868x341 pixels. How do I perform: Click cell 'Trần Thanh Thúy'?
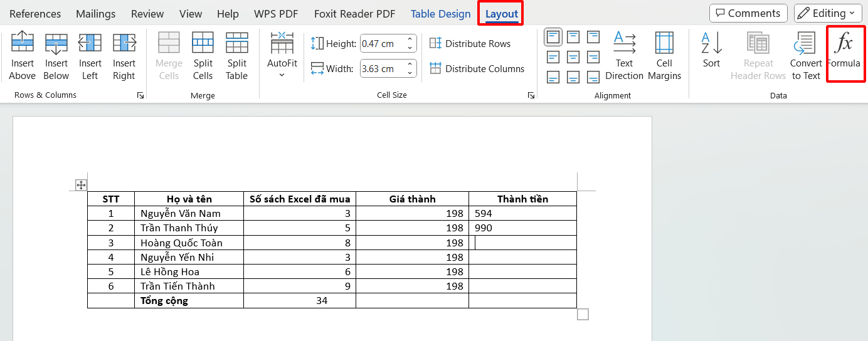[x=189, y=228]
